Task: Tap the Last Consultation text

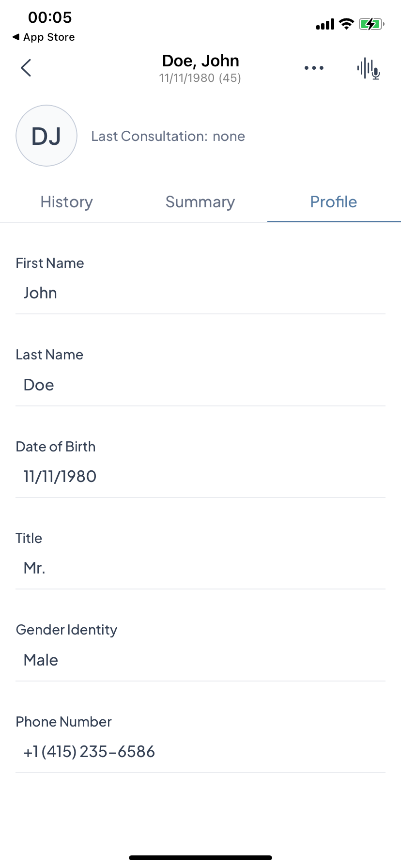Action: pos(168,137)
